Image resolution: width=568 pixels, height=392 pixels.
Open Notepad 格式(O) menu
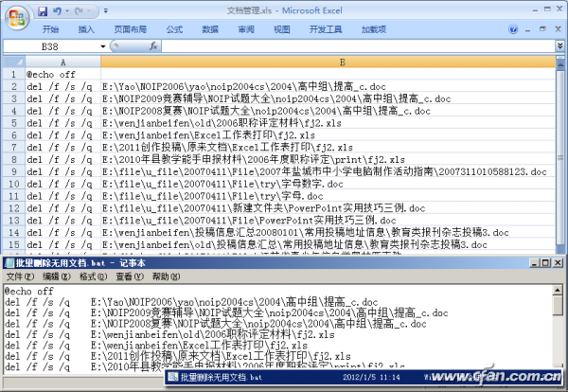pyautogui.click(x=93, y=276)
